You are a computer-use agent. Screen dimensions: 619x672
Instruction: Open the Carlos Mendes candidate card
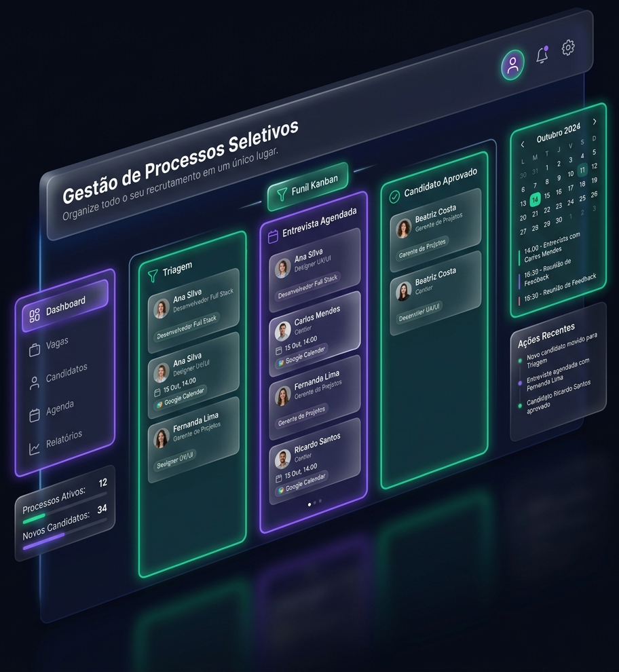point(315,334)
